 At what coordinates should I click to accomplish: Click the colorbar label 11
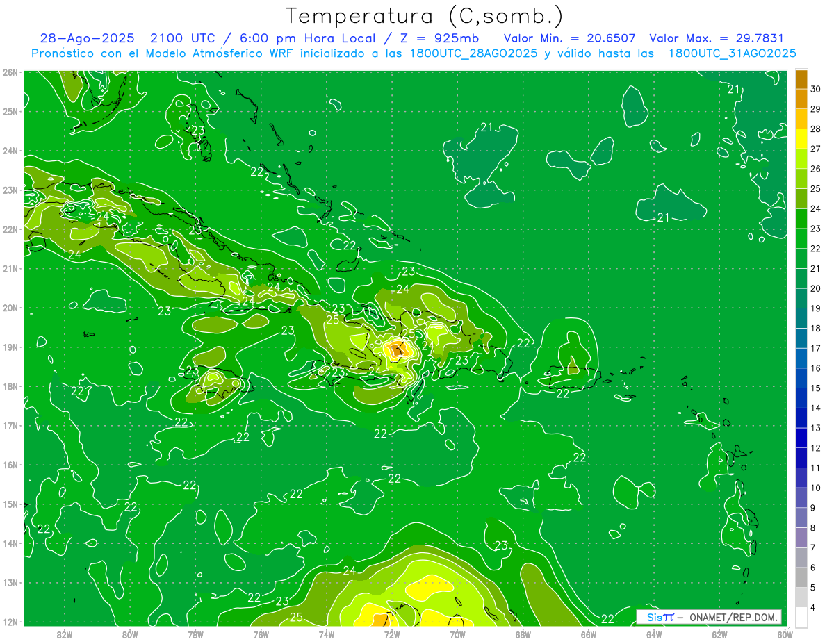coord(815,468)
